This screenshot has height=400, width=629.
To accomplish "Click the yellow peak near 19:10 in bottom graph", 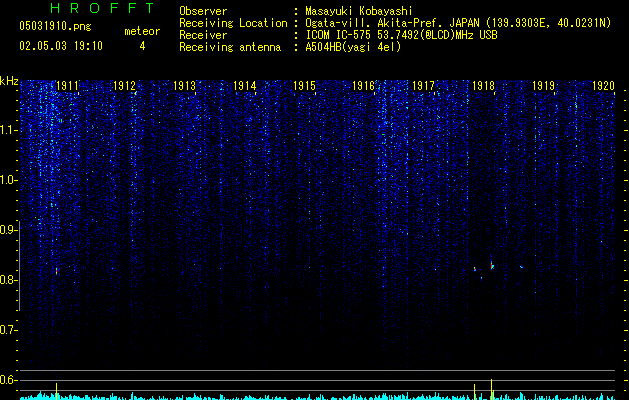I will click(57, 391).
